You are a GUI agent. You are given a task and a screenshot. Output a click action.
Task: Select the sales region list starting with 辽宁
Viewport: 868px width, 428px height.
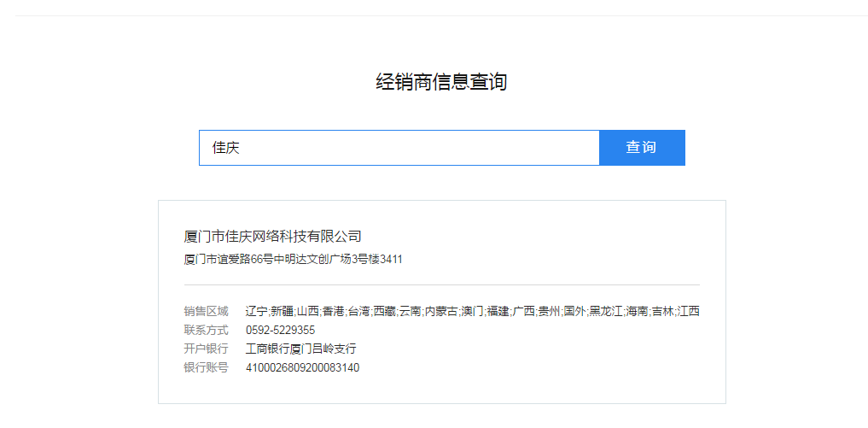pos(473,311)
